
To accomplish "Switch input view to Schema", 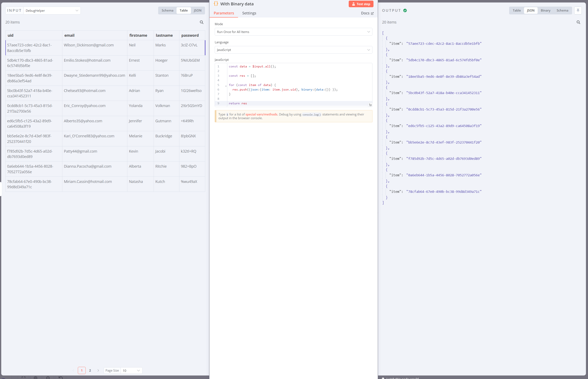I will [167, 10].
